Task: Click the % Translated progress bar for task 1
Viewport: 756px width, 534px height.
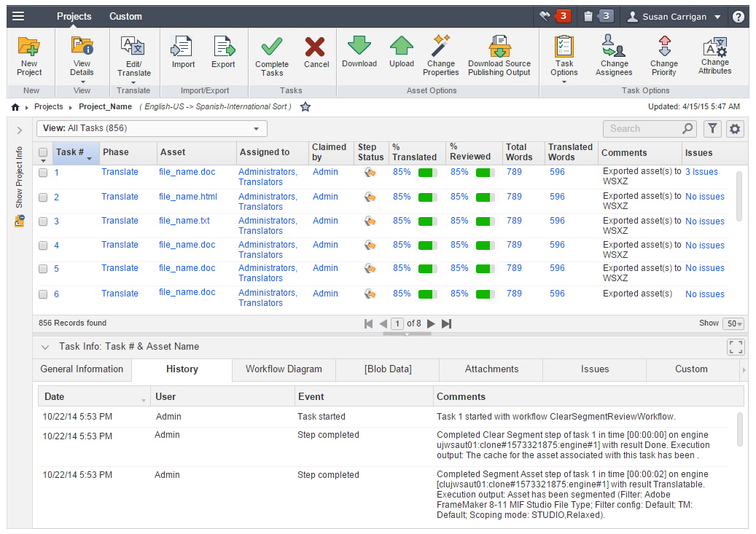Action: [x=427, y=173]
